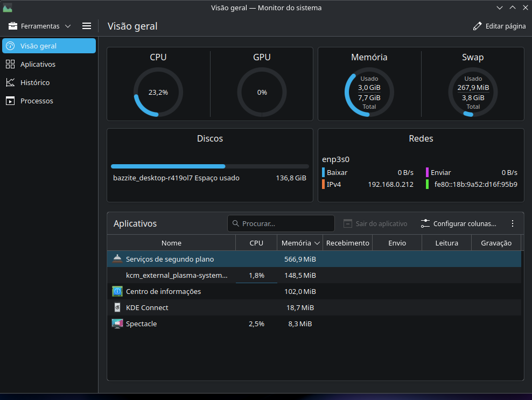The image size is (532, 400).
Task: Click the Memória usage gauge
Action: [369, 92]
